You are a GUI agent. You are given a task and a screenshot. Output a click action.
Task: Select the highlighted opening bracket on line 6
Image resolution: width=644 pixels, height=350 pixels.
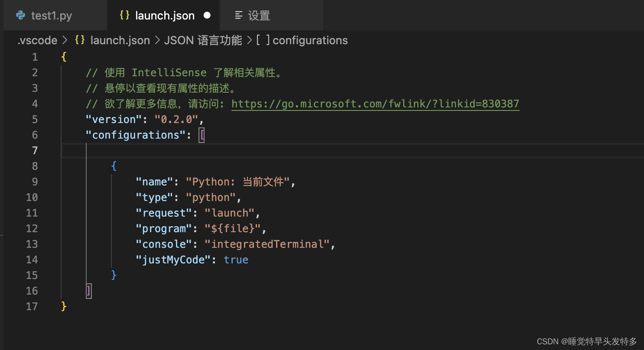tap(202, 135)
